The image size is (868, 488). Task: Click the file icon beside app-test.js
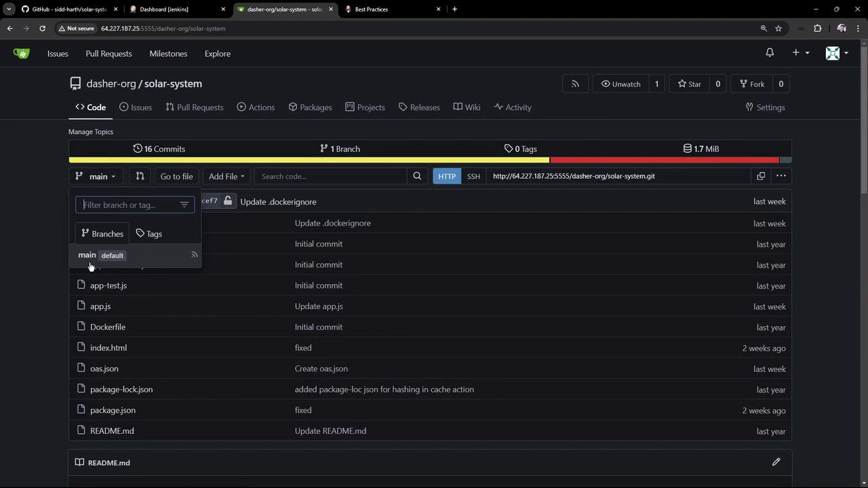coord(81,285)
